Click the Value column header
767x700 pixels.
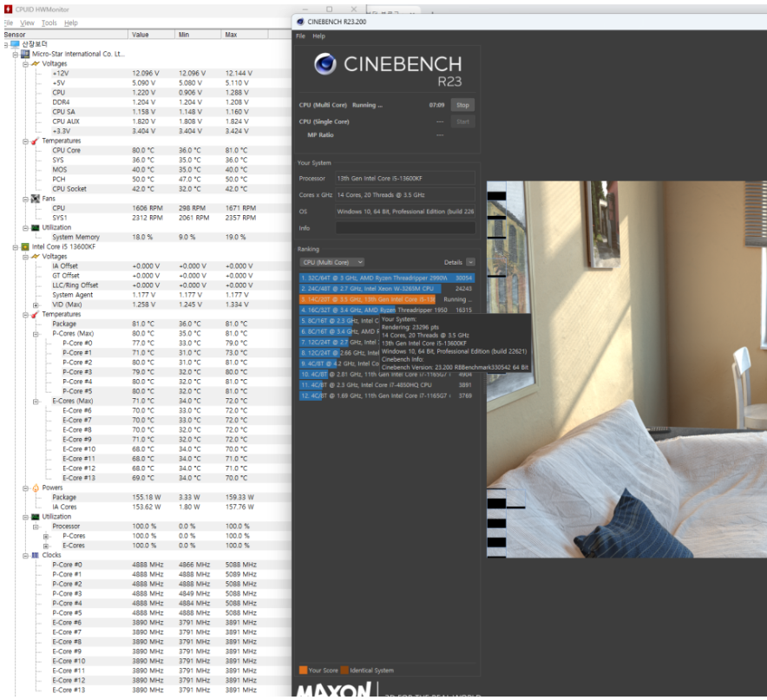tap(151, 35)
